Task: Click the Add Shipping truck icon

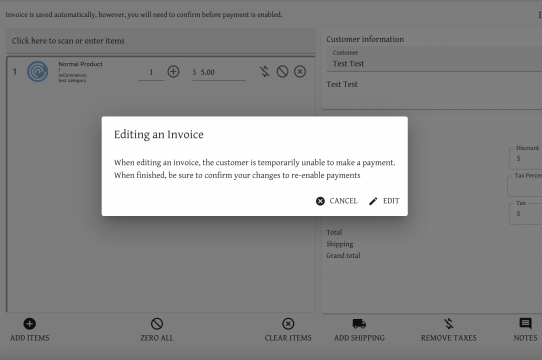Action: point(359,324)
